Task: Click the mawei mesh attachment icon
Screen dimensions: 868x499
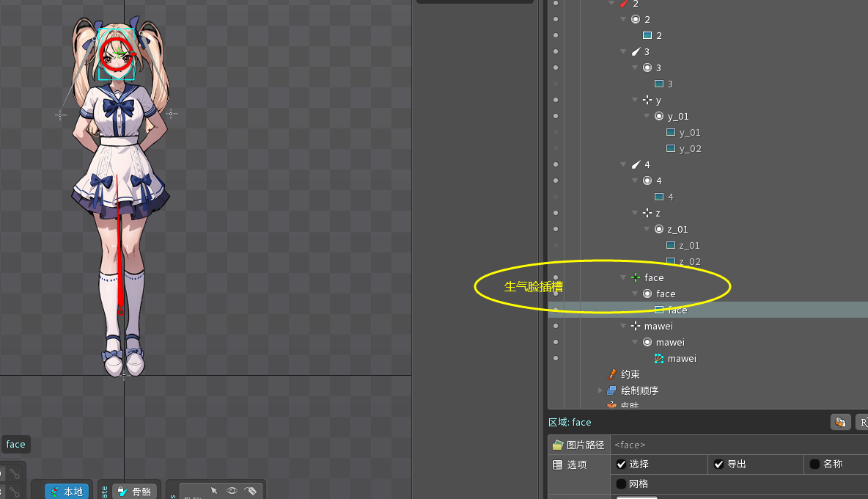Action: click(659, 358)
